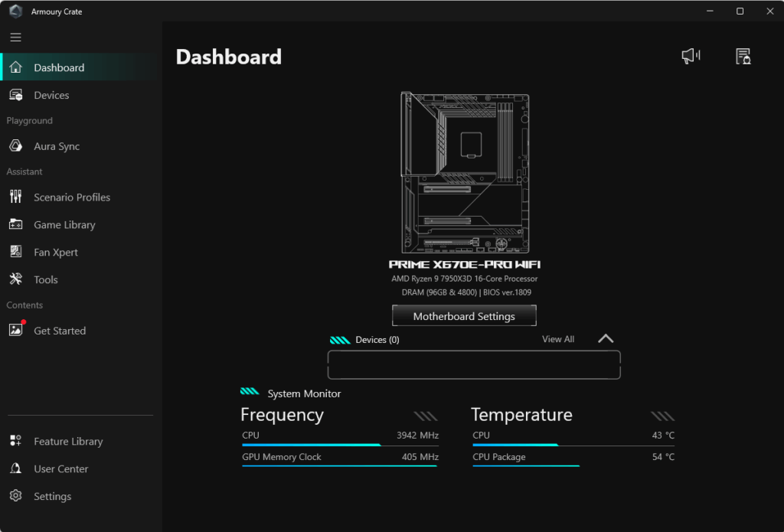Open the Dashboard menu item
The width and height of the screenshot is (784, 532).
coord(81,67)
